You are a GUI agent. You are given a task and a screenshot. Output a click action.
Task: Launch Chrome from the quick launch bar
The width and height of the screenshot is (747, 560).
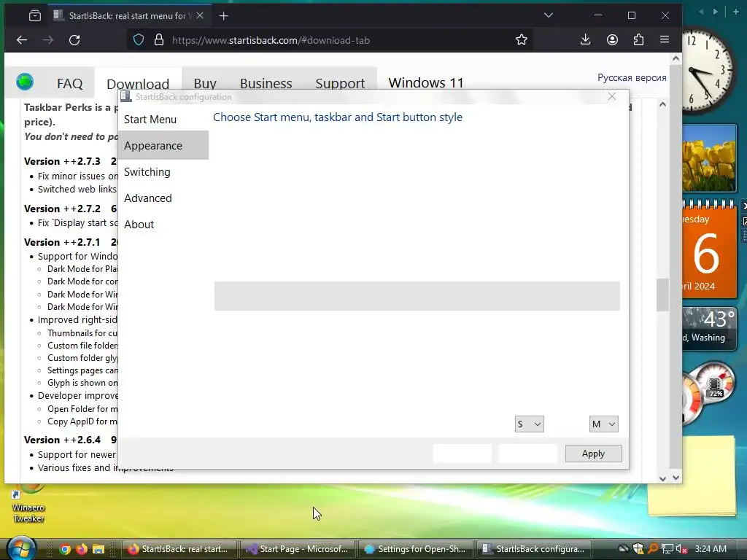coord(65,549)
